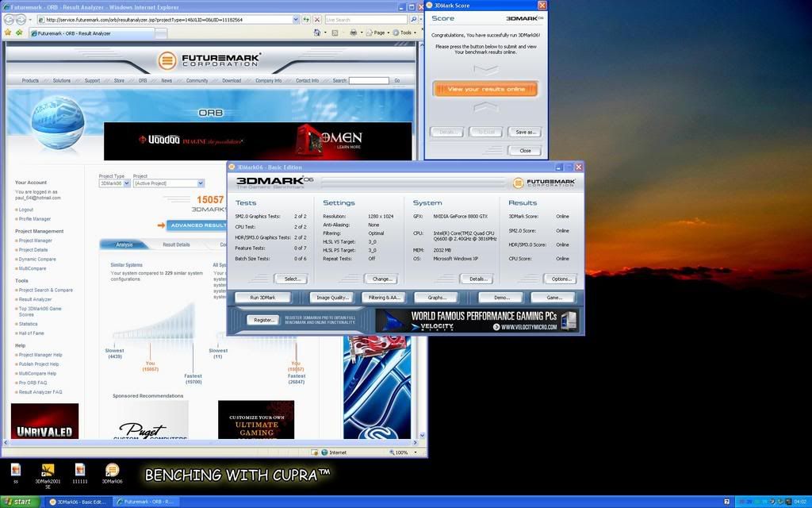
Task: Open the ss desktop icon
Action: click(x=16, y=473)
